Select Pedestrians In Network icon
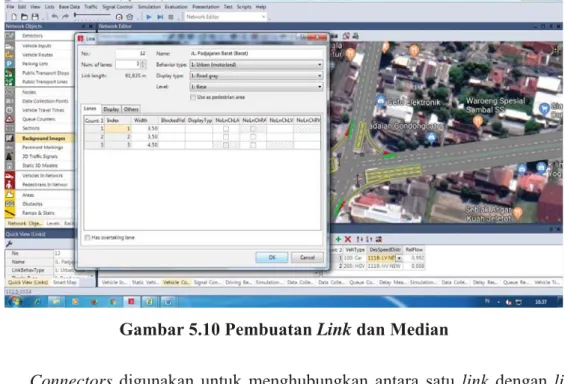Viewport: 565px width, 384px height. [9, 184]
